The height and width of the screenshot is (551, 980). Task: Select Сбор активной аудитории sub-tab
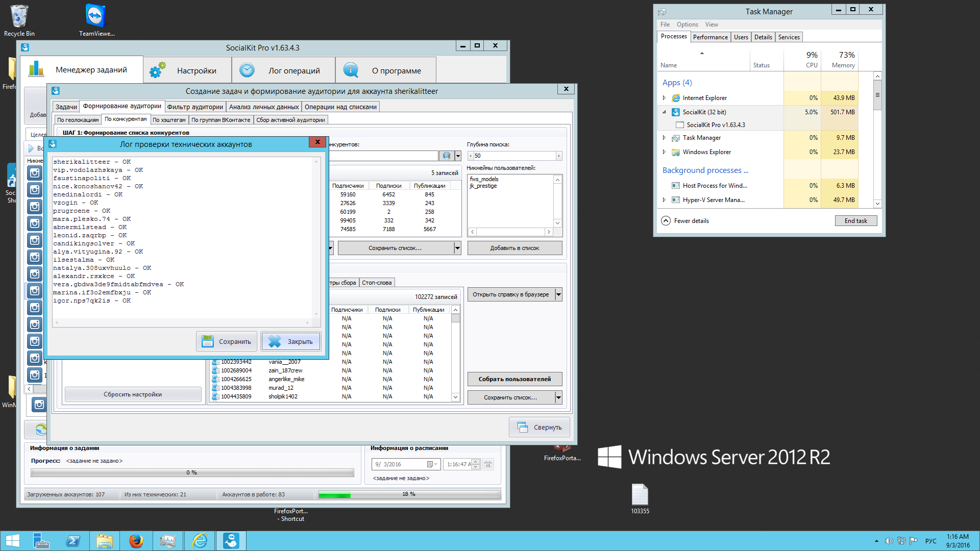tap(290, 120)
